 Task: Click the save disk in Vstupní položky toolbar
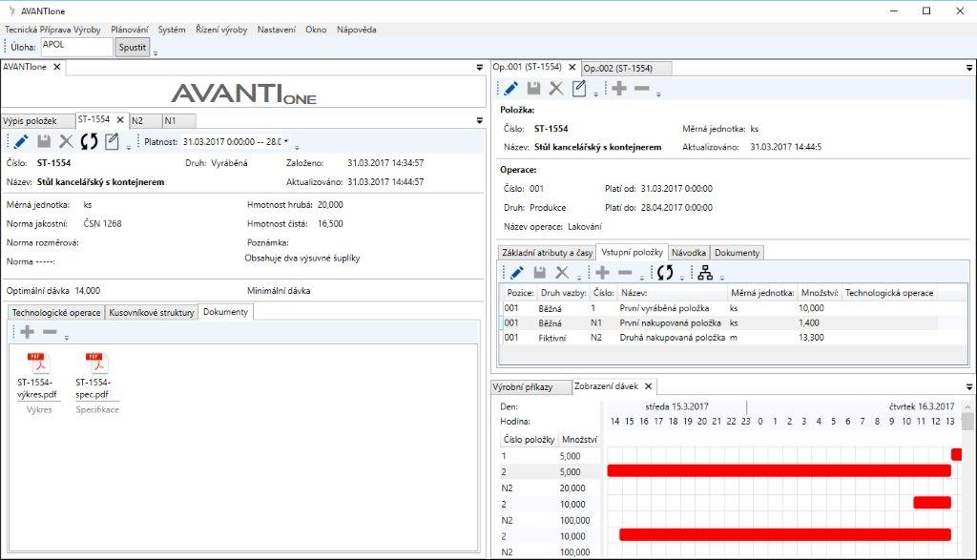click(540, 272)
